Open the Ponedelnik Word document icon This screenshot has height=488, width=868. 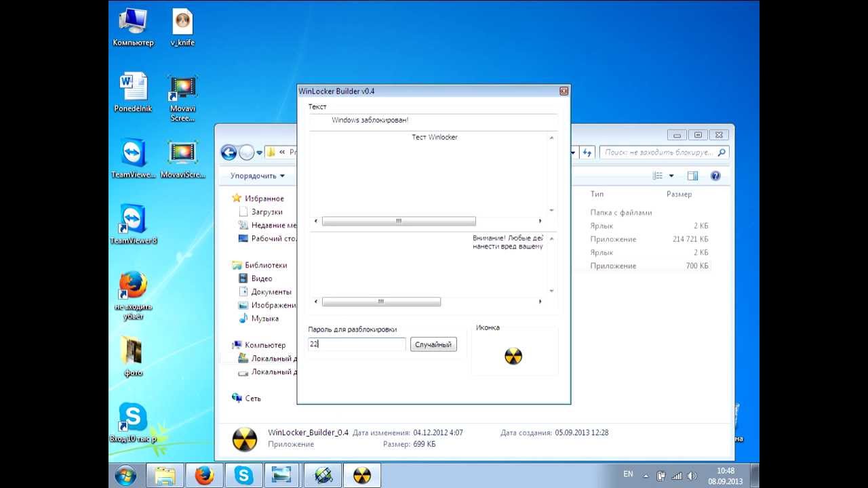click(133, 93)
